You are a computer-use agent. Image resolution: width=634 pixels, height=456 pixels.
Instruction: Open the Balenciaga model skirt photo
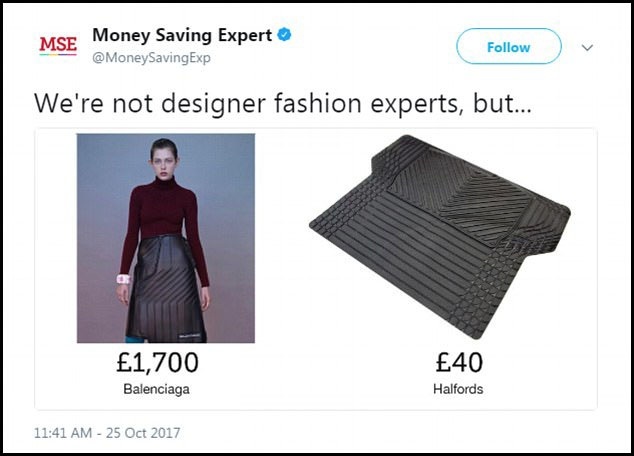(x=166, y=238)
